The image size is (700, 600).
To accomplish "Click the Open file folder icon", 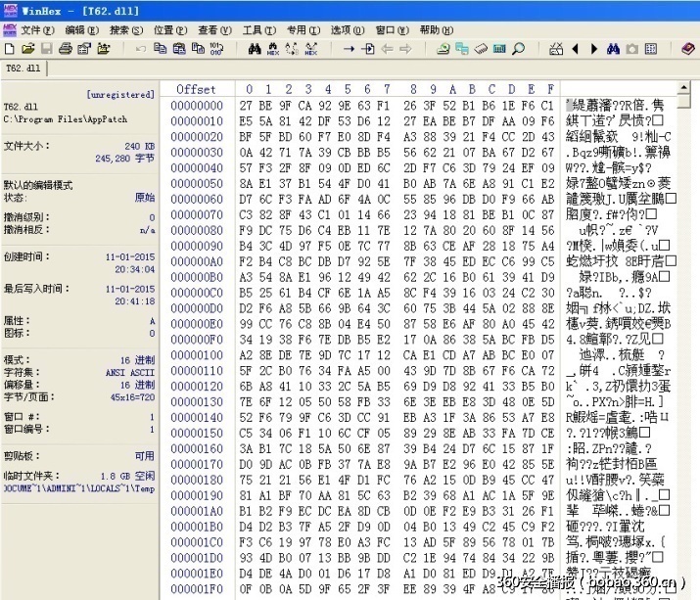I will pos(27,48).
